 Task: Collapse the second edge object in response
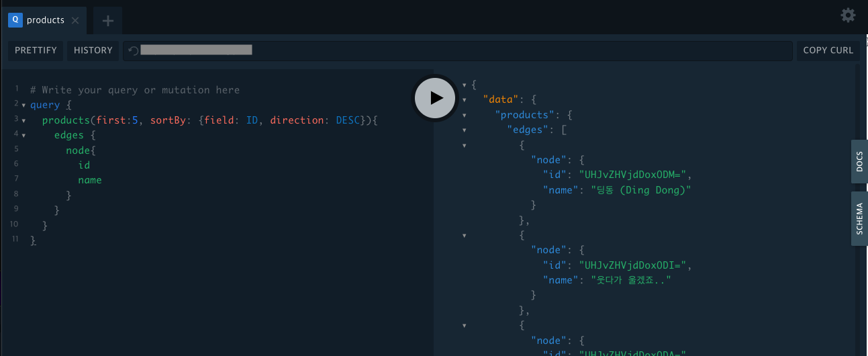click(x=464, y=235)
